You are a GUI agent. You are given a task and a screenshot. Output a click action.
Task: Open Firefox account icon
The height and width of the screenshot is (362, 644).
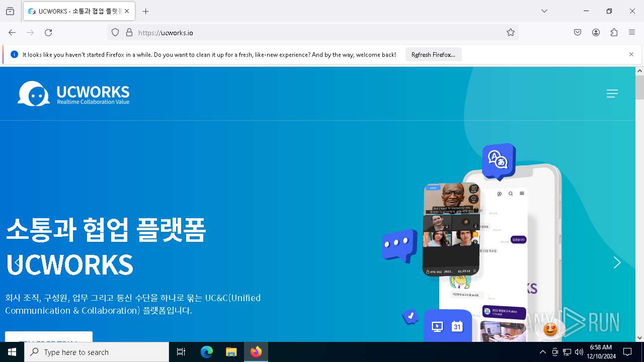click(x=596, y=33)
